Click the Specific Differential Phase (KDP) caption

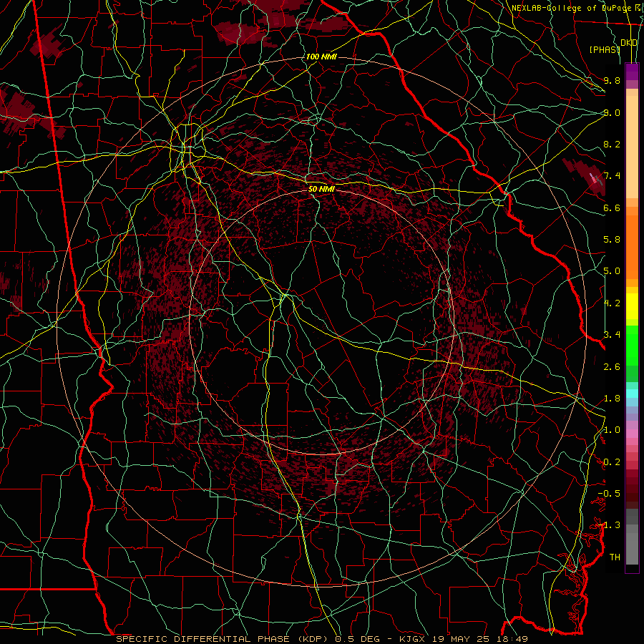point(321,639)
